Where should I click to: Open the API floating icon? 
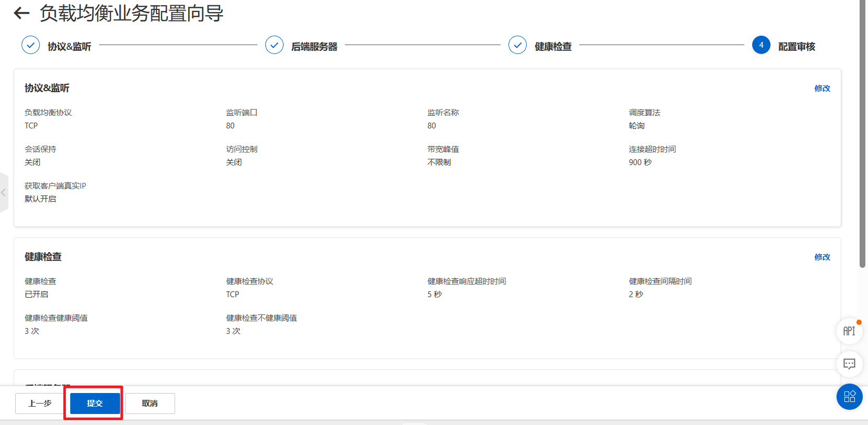[x=849, y=331]
